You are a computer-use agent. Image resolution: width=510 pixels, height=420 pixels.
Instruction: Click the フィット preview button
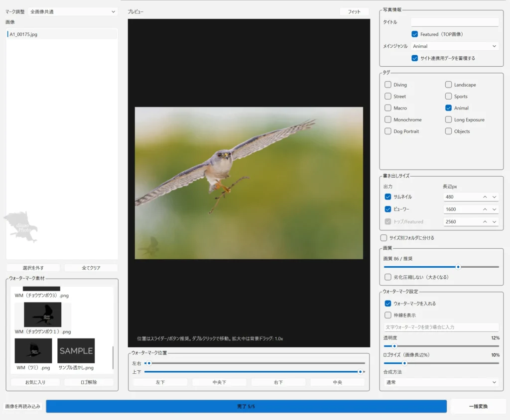[x=354, y=12]
